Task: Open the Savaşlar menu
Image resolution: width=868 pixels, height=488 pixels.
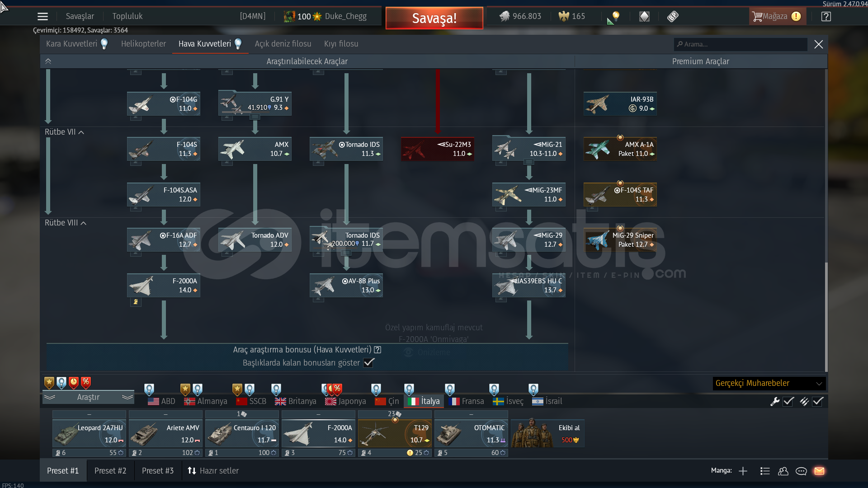Action: pyautogui.click(x=80, y=16)
